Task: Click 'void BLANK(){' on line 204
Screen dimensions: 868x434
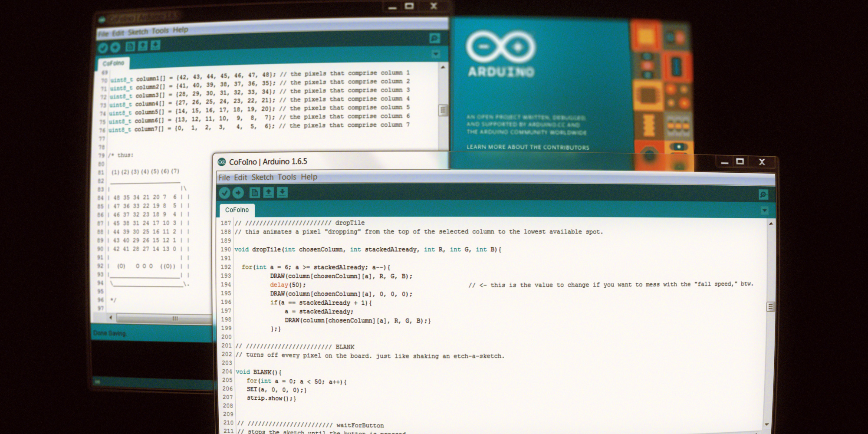Action: pyautogui.click(x=259, y=372)
